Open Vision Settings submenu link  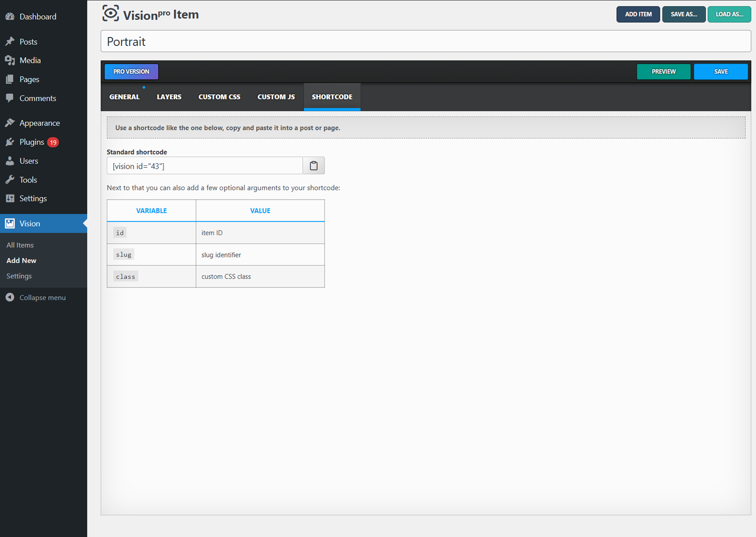tap(19, 276)
